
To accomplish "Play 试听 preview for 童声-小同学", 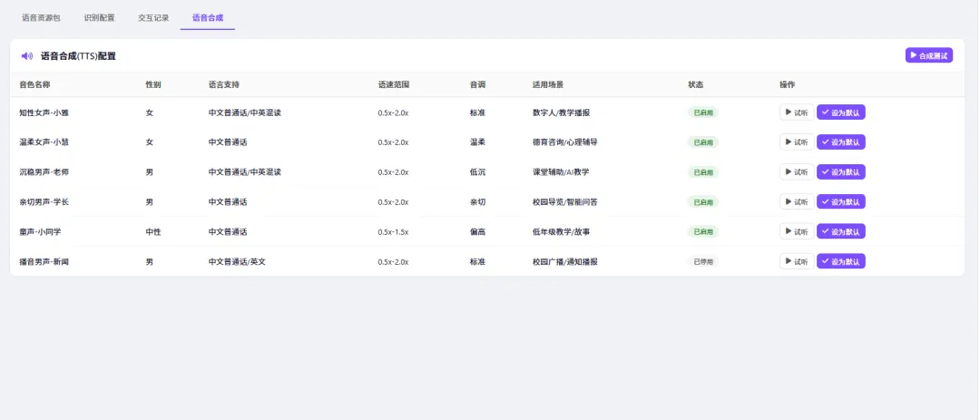I will [x=797, y=232].
